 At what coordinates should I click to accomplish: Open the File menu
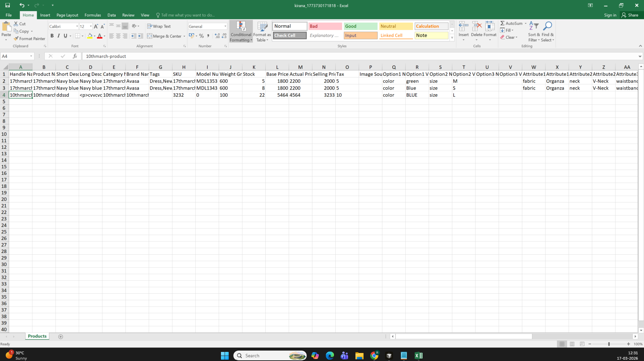tap(9, 15)
